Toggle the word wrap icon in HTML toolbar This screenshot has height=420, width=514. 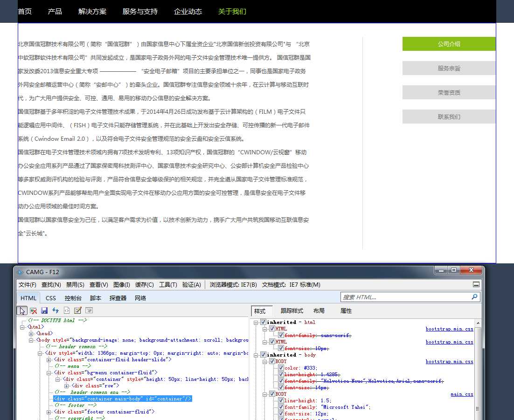click(89, 310)
